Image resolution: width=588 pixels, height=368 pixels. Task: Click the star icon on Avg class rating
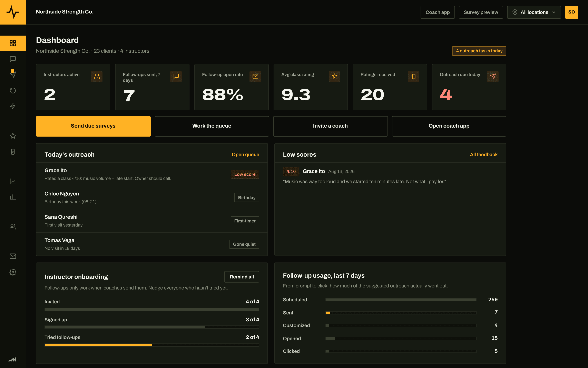pos(334,76)
